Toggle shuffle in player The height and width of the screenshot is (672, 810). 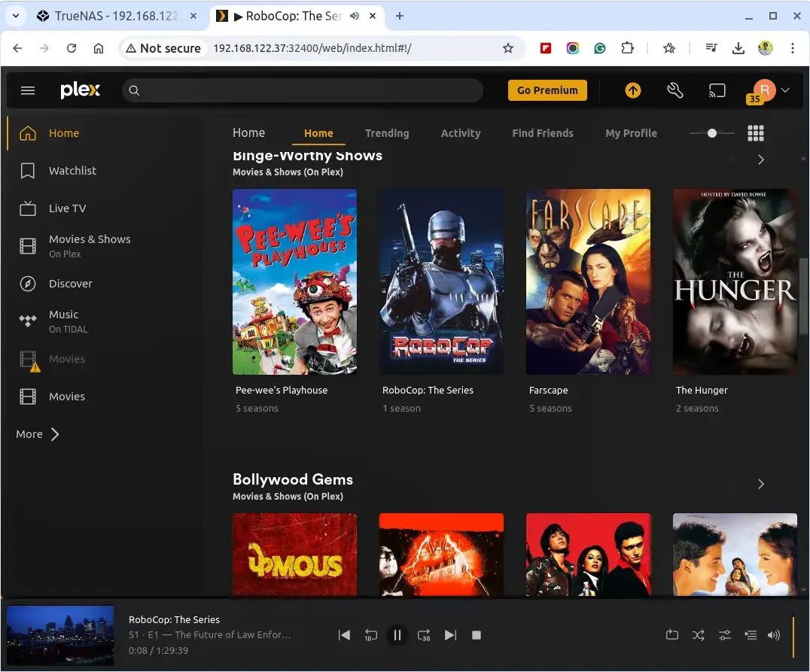pyautogui.click(x=699, y=635)
